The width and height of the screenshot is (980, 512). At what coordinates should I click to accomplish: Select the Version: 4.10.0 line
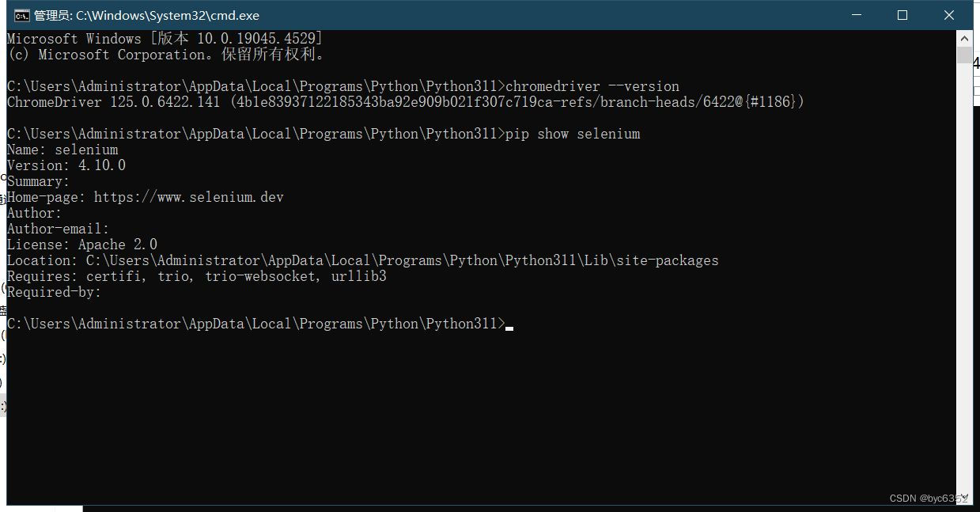(x=66, y=165)
